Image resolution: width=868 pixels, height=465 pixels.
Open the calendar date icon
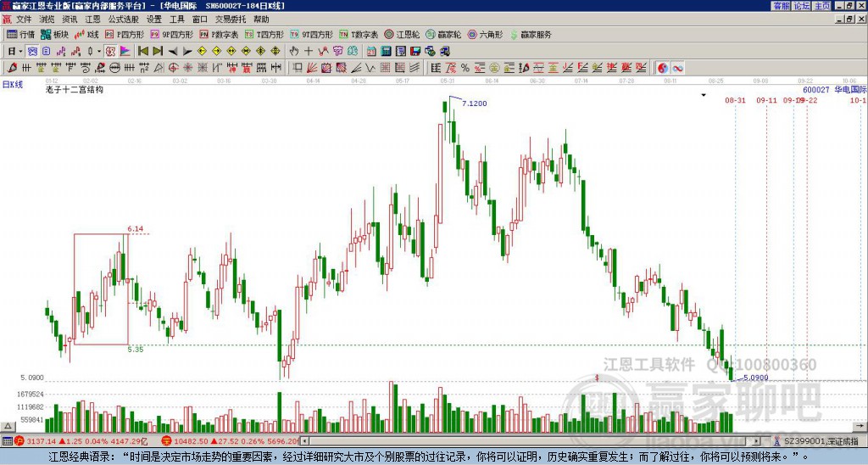coord(371,52)
